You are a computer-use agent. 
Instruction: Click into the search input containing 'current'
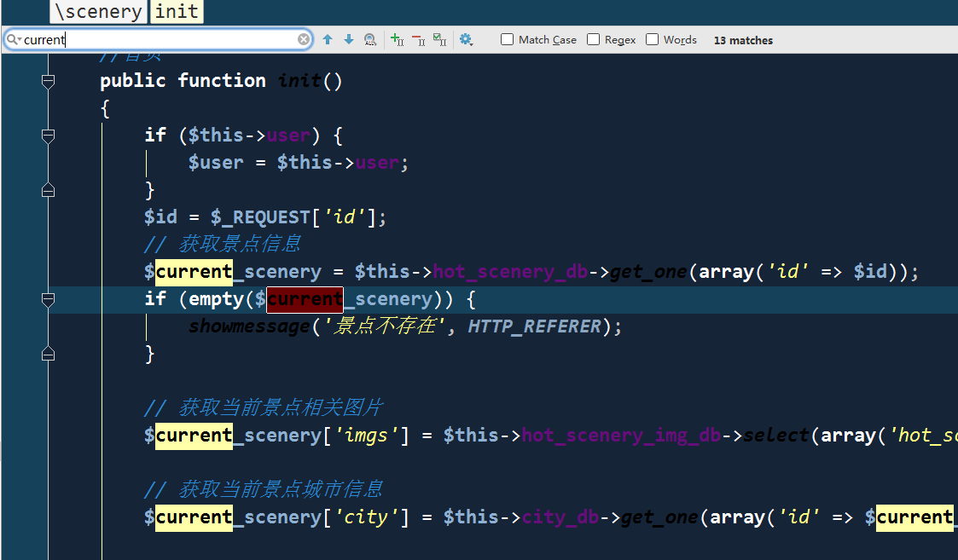pyautogui.click(x=159, y=40)
